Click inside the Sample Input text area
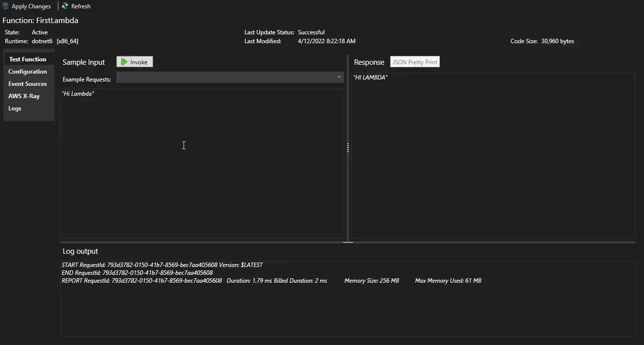The image size is (644, 345). 196,147
